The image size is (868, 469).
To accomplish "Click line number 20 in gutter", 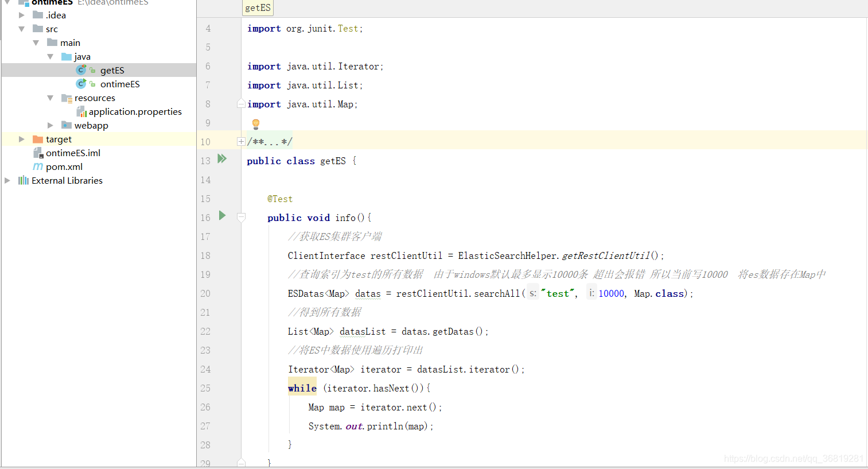I will [205, 293].
